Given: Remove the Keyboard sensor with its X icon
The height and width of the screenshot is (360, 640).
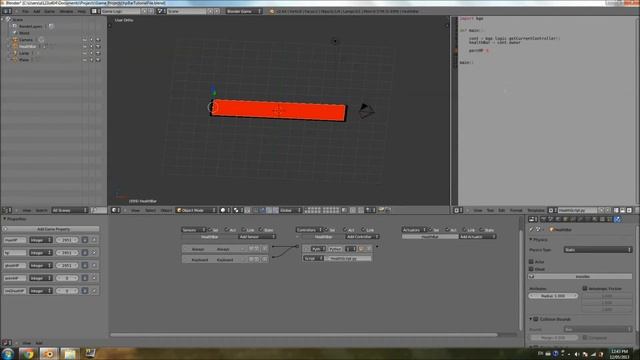Looking at the screenshot, I should tap(264, 259).
